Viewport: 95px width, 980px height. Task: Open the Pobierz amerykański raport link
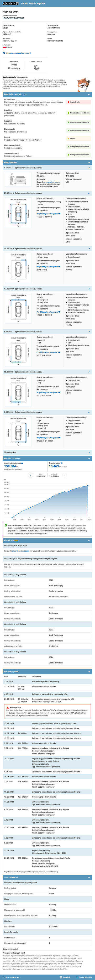[x=18, y=53]
